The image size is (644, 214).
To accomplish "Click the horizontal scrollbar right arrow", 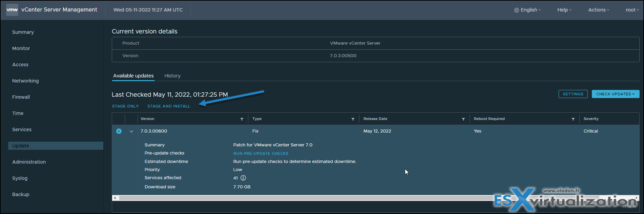I will tap(637, 198).
